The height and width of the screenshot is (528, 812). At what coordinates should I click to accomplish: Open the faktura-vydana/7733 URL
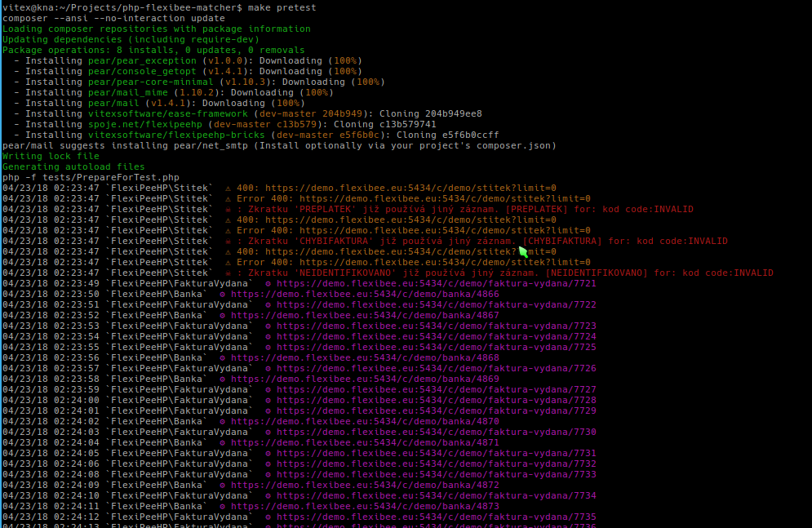click(437, 475)
